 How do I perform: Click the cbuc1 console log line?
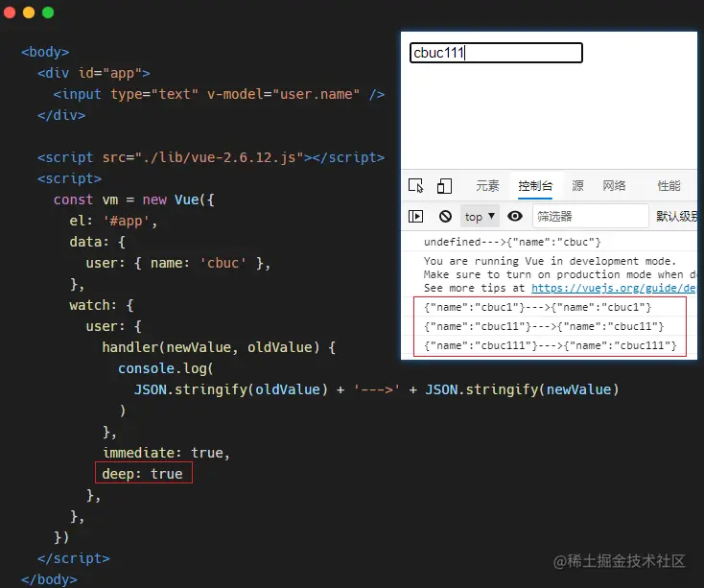(537, 307)
